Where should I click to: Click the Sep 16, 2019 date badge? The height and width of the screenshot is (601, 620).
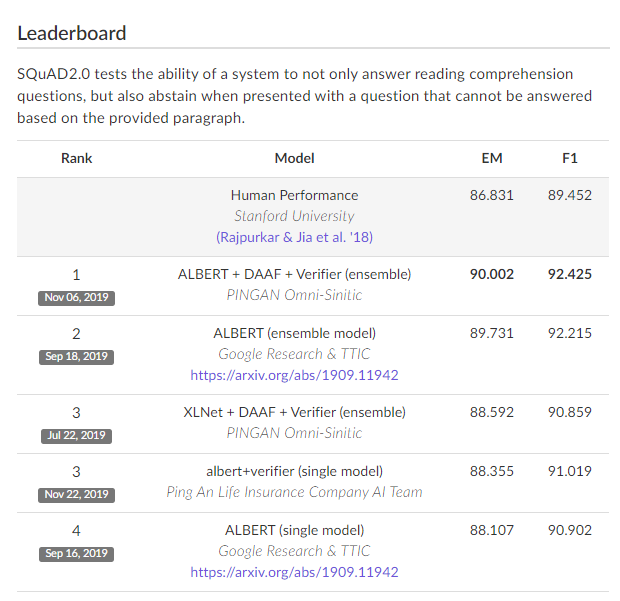coord(76,554)
